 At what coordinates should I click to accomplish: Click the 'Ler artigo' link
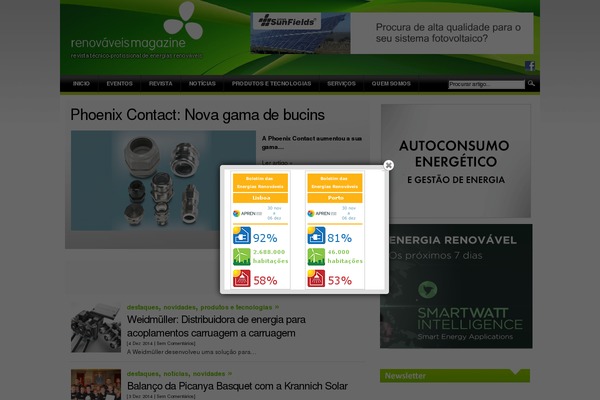[277, 163]
